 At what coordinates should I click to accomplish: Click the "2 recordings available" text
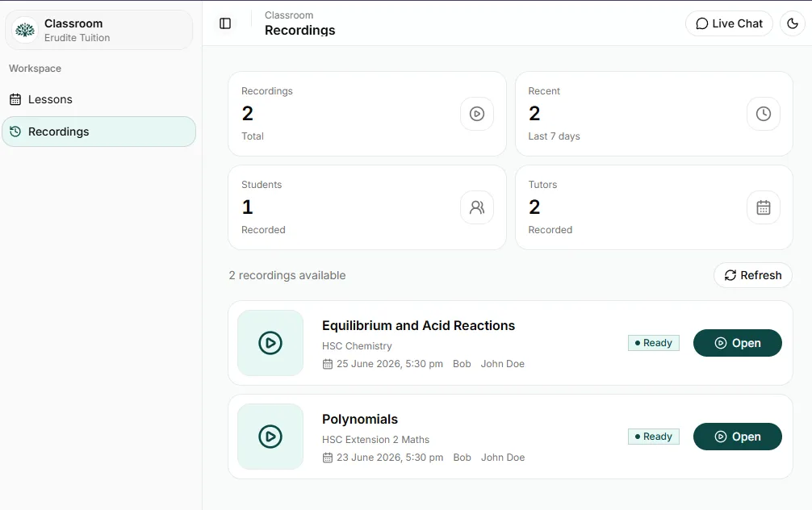(287, 275)
